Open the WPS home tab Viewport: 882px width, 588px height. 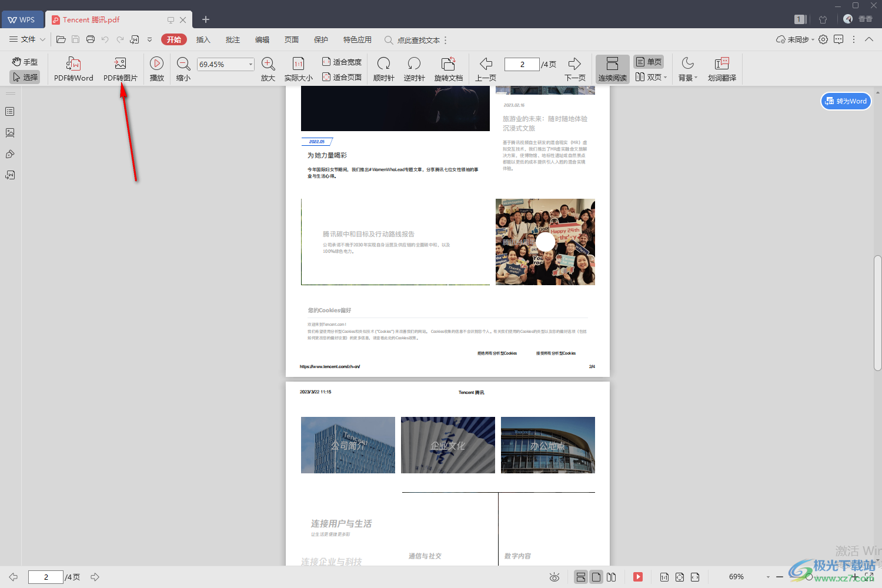coord(21,19)
